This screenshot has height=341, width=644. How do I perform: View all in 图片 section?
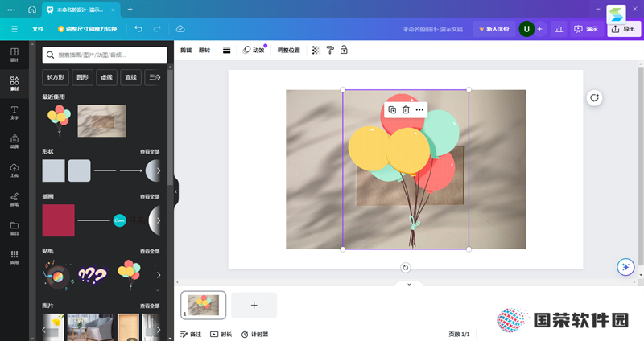tap(150, 306)
